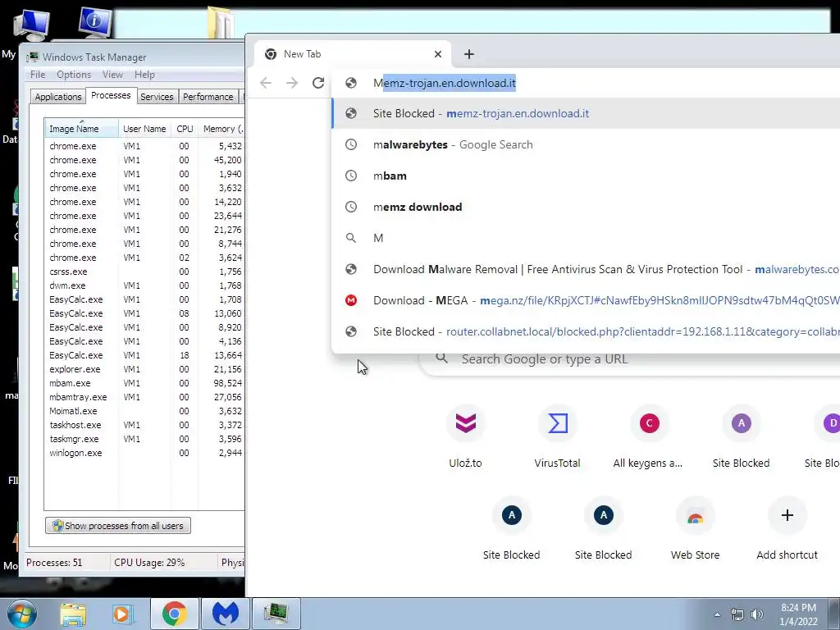The height and width of the screenshot is (630, 840).
Task: Click magnifier icon beside M suggestion
Action: point(351,238)
